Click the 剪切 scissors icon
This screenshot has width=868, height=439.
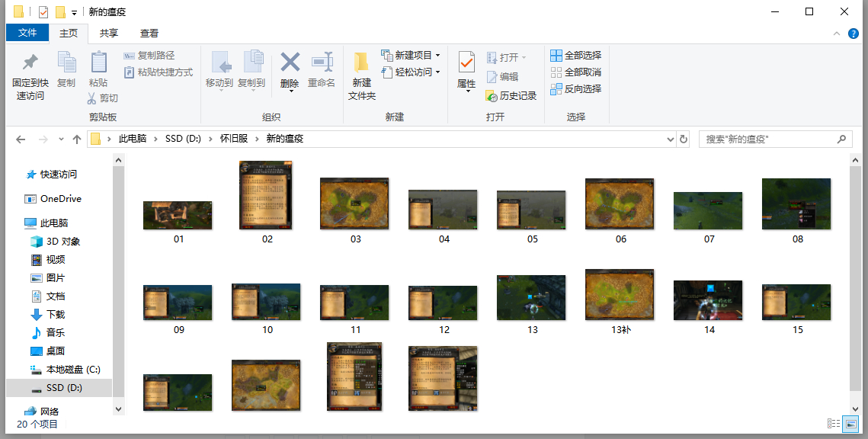tap(92, 98)
